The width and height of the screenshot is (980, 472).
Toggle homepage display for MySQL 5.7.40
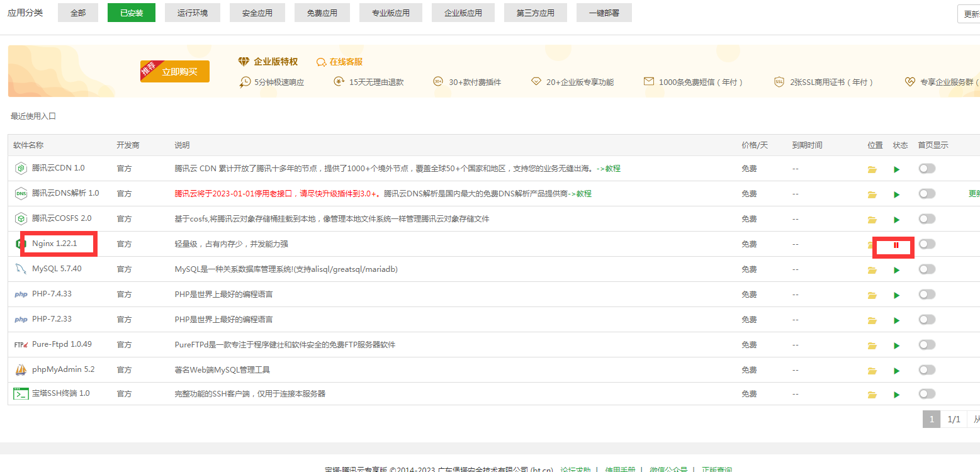[926, 269]
